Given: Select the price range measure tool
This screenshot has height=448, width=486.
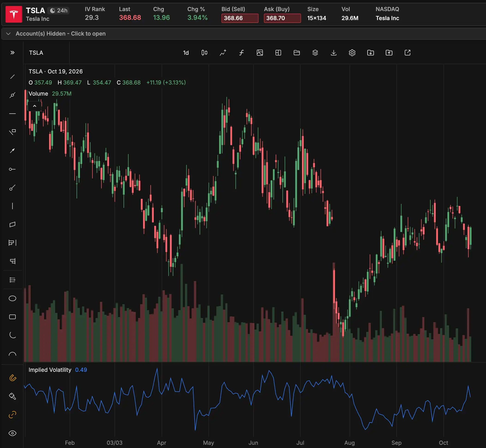Looking at the screenshot, I should [12, 243].
